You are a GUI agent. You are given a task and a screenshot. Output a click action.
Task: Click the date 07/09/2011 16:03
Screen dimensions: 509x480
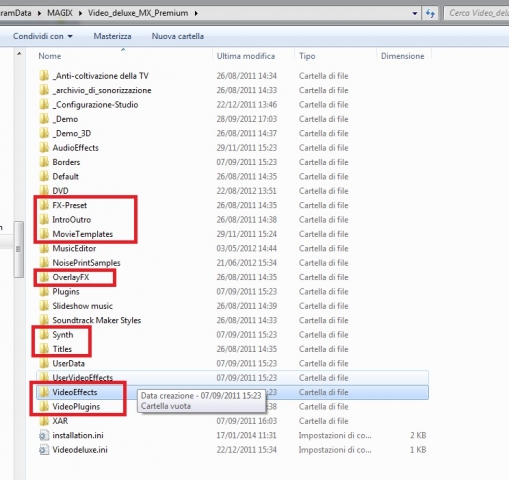tap(247, 421)
